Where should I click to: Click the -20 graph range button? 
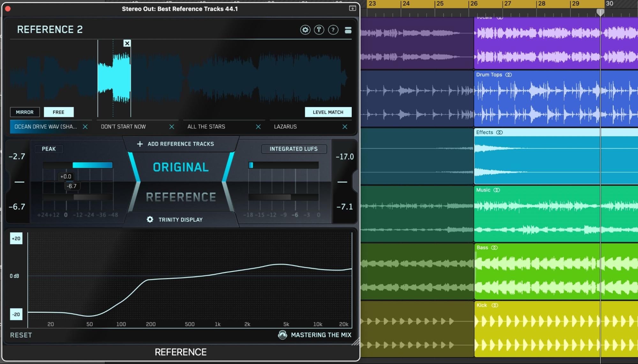pos(16,314)
